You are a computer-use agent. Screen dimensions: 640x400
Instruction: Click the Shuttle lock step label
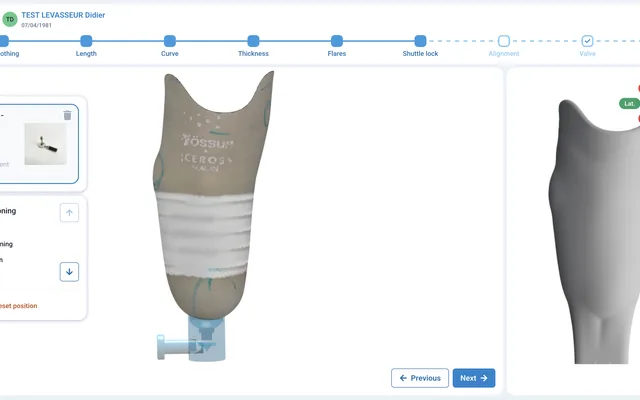pos(420,53)
